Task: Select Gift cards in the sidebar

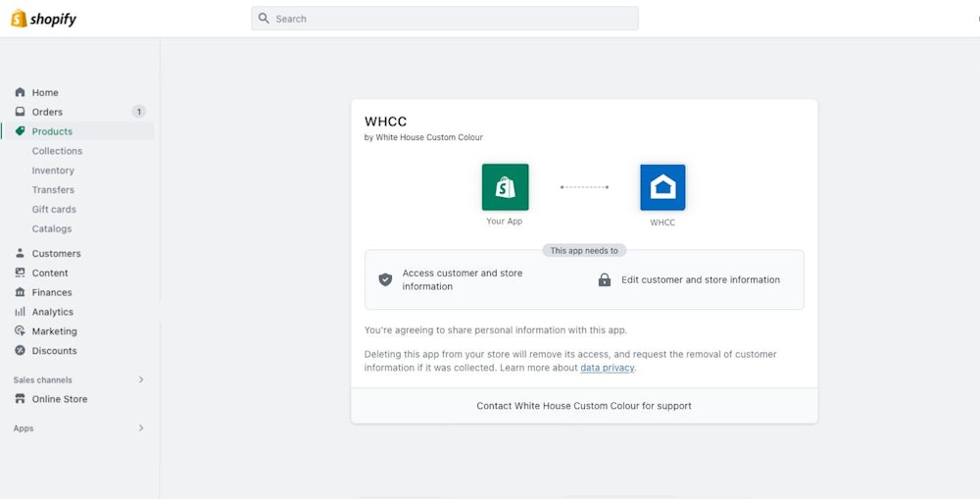Action: tap(54, 210)
